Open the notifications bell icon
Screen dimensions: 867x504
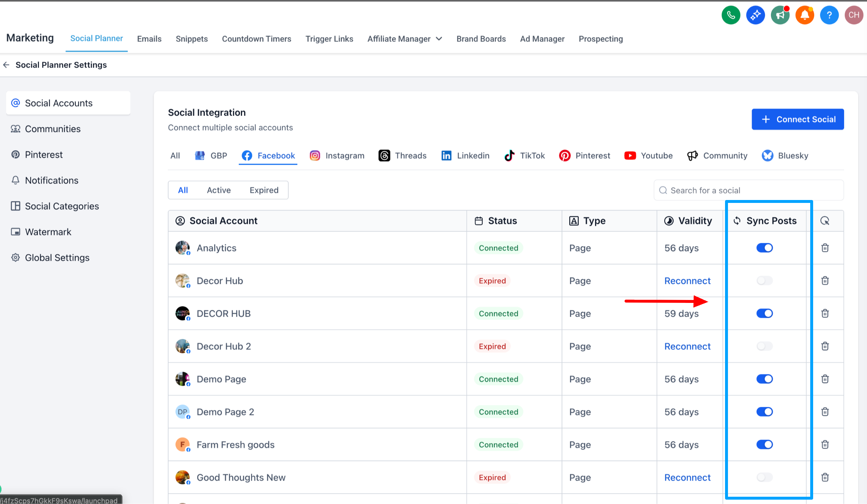[x=804, y=15]
